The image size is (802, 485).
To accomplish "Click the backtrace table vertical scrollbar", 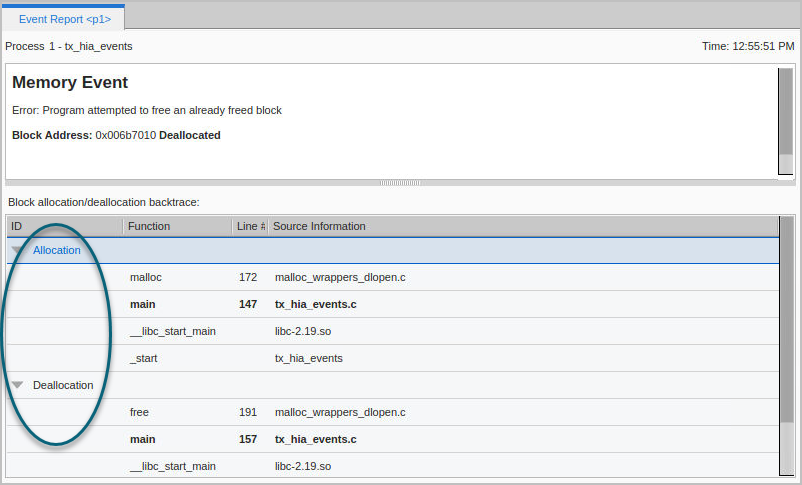I will [787, 340].
